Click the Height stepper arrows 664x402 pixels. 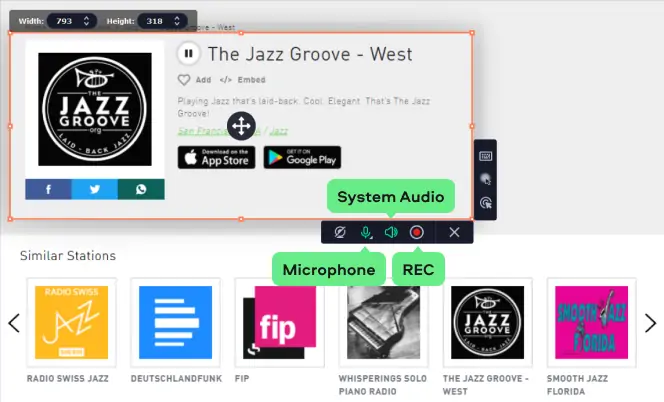177,21
